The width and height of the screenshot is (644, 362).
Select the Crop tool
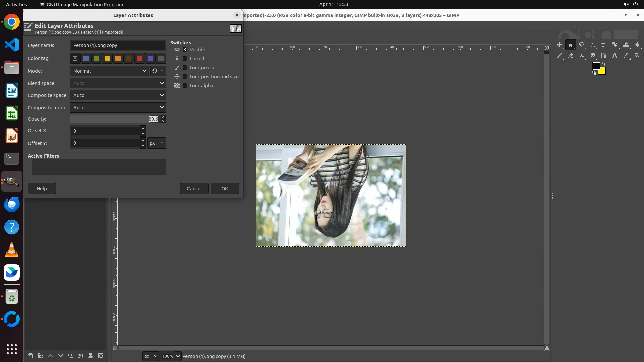tap(604, 45)
